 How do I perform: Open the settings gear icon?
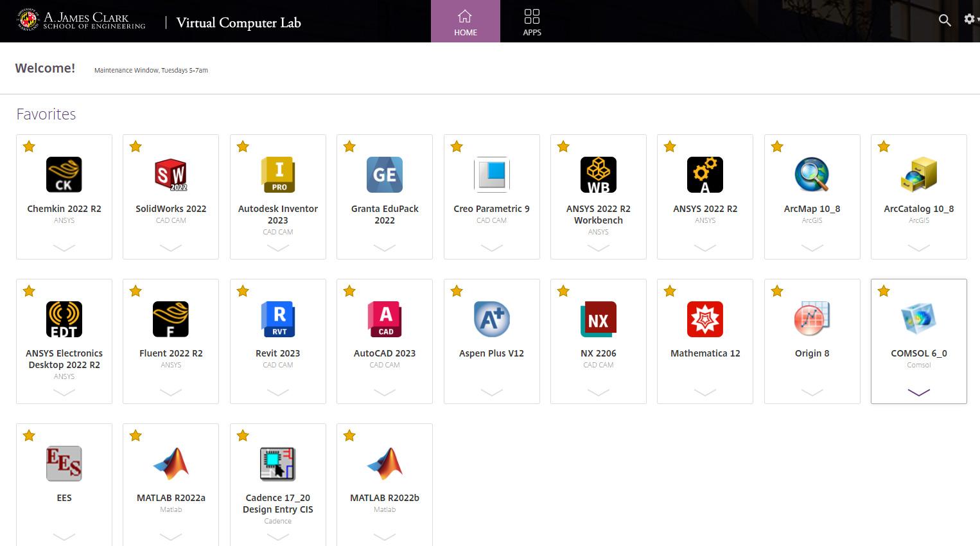pos(970,19)
